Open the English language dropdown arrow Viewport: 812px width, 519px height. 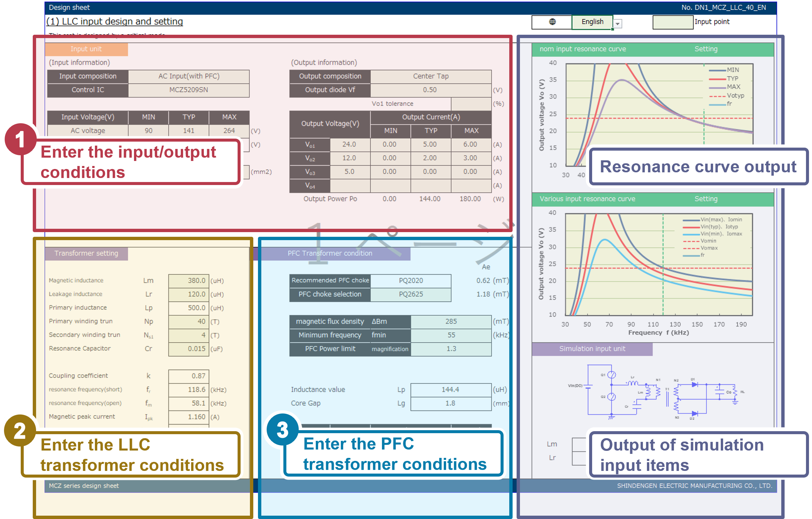point(618,24)
